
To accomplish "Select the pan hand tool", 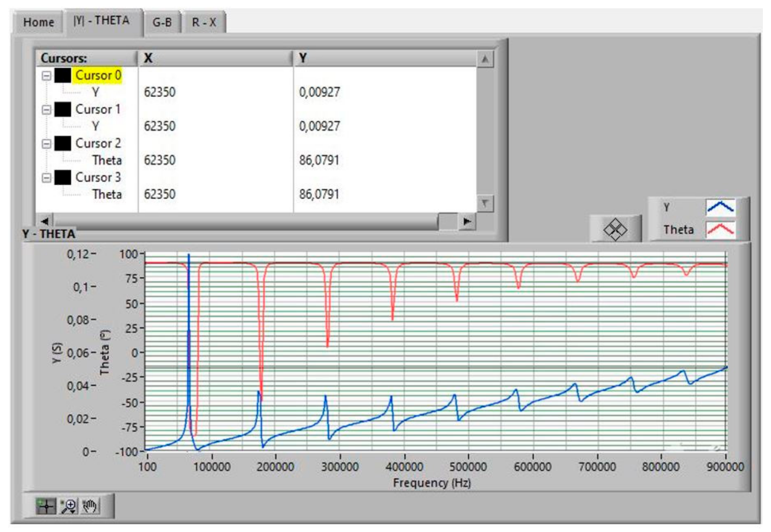I will tap(90, 506).
